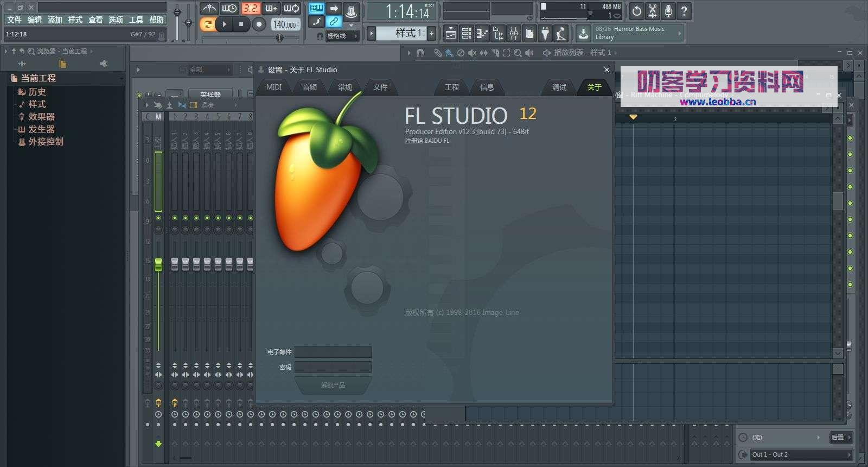
Task: Select the playlist select tool
Action: coord(506,53)
